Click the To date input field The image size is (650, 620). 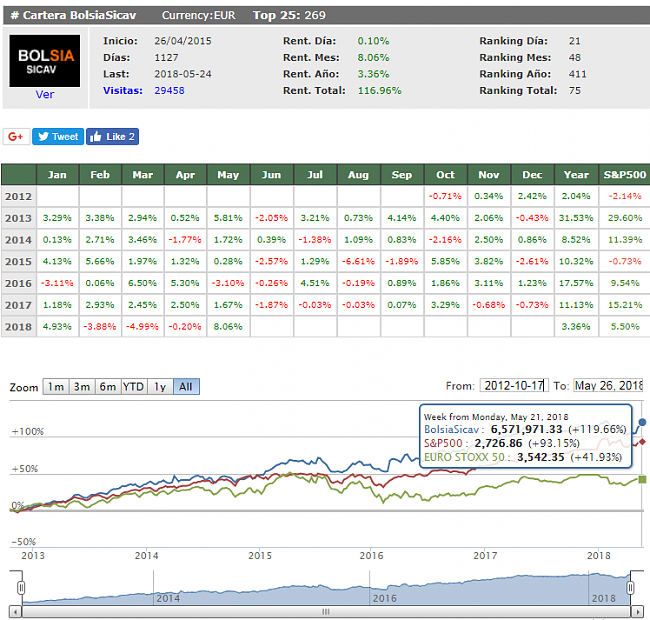[x=608, y=386]
